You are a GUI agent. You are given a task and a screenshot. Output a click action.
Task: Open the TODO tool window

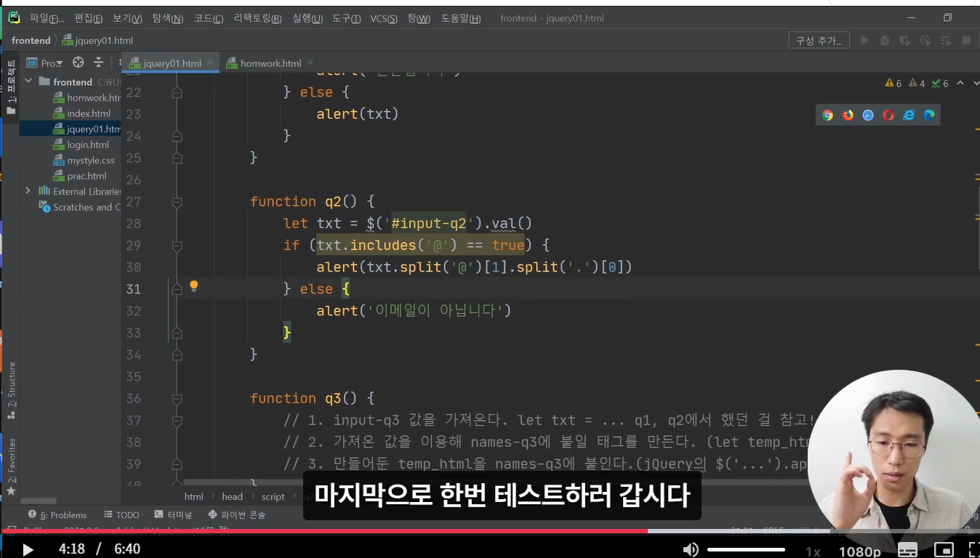[x=121, y=514]
